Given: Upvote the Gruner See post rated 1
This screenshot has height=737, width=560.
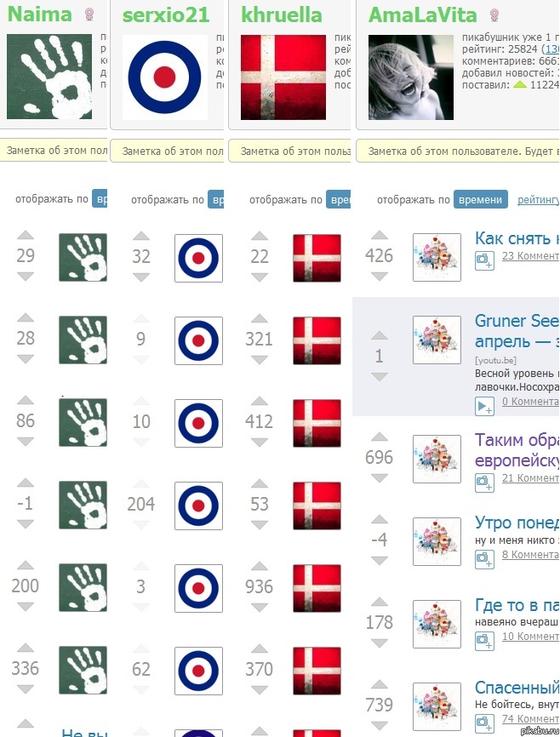Looking at the screenshot, I should coord(380,335).
